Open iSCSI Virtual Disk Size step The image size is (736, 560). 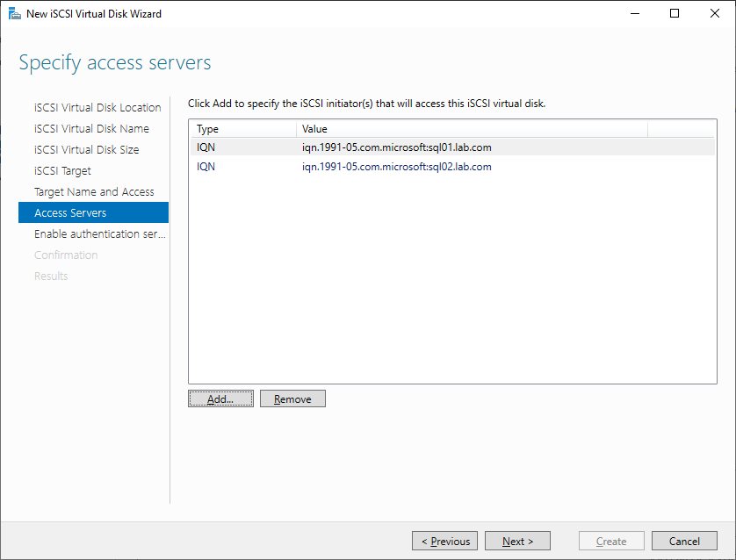click(86, 149)
